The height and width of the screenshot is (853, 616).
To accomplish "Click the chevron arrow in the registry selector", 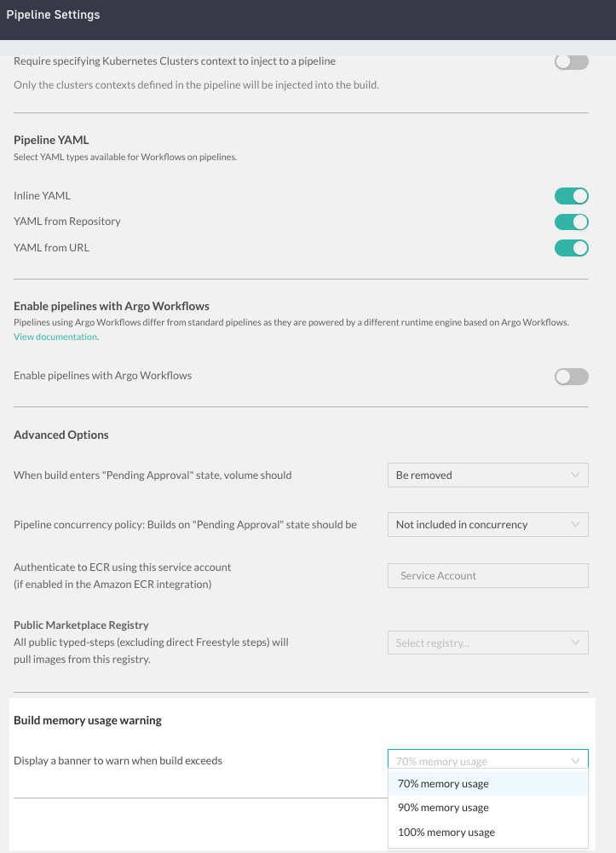I will [x=576, y=643].
